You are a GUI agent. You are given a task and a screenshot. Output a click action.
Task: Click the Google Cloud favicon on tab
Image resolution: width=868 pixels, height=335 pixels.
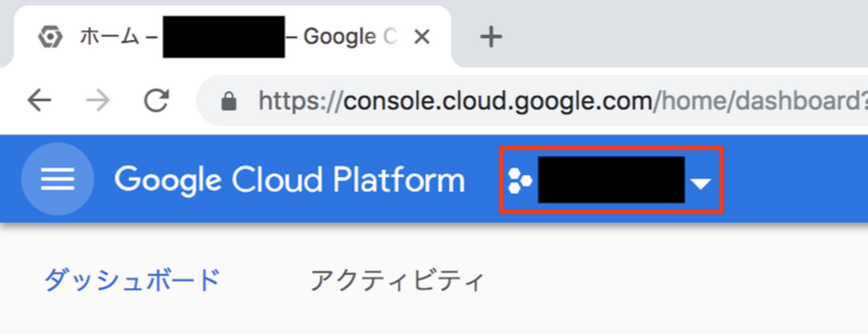[x=50, y=37]
